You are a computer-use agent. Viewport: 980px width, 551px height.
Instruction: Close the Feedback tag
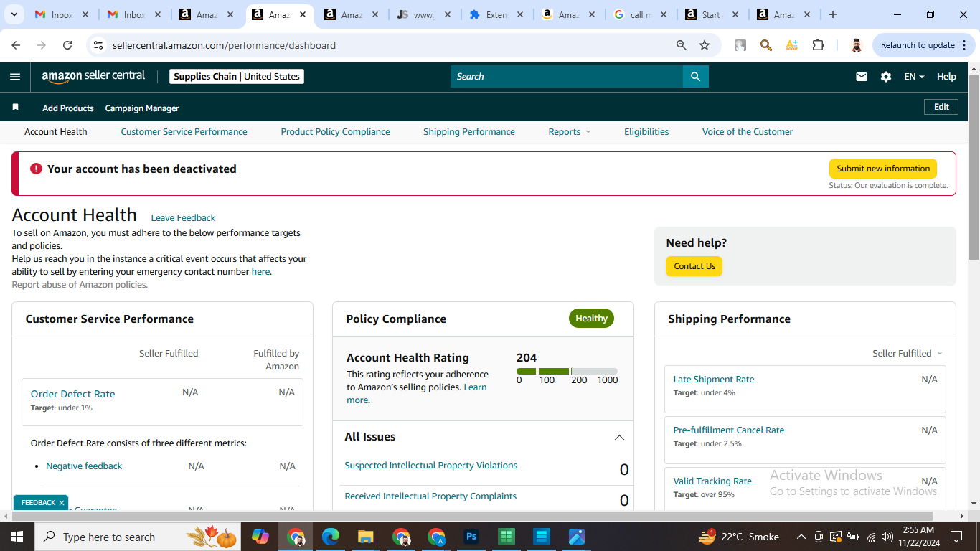pos(62,503)
